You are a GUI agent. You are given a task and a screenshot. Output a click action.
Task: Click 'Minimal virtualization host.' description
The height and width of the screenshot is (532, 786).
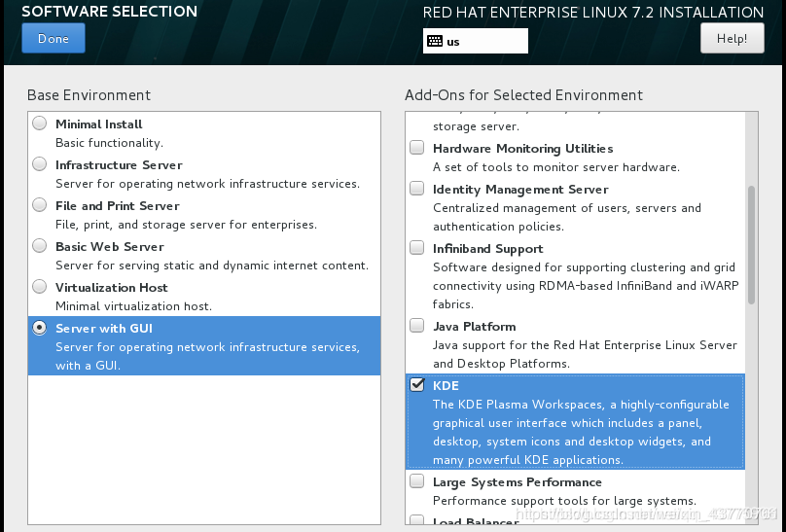pyautogui.click(x=134, y=306)
